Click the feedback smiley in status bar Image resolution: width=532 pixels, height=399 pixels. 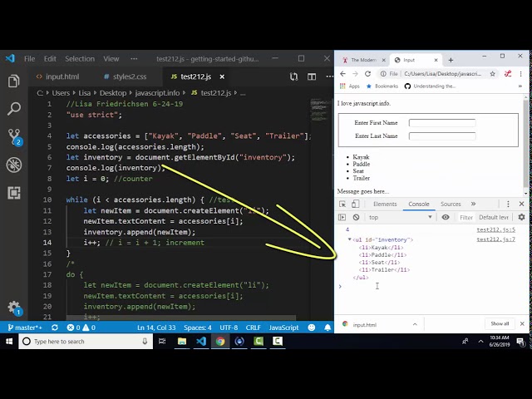click(x=312, y=328)
